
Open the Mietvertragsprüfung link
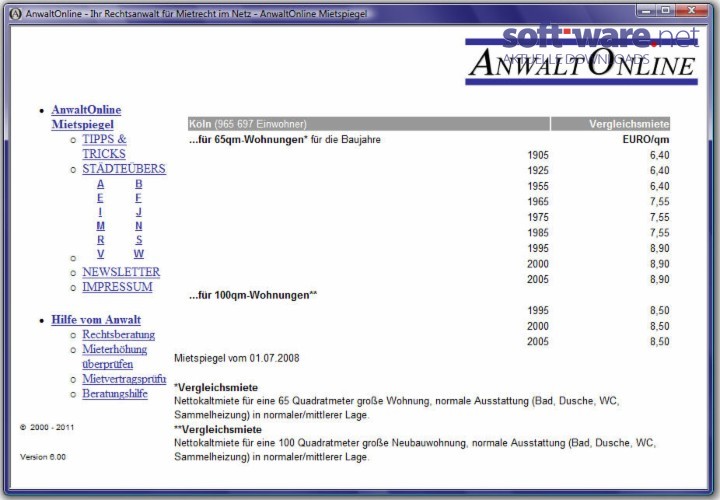tap(124, 379)
